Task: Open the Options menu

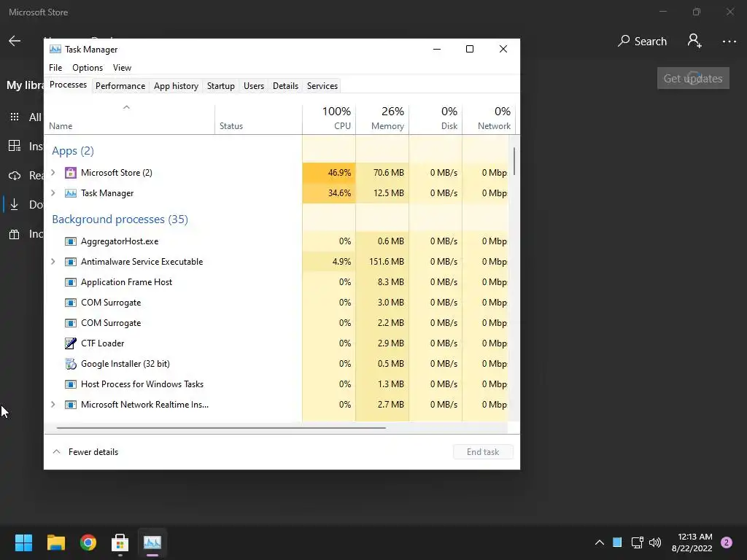Action: pyautogui.click(x=88, y=68)
